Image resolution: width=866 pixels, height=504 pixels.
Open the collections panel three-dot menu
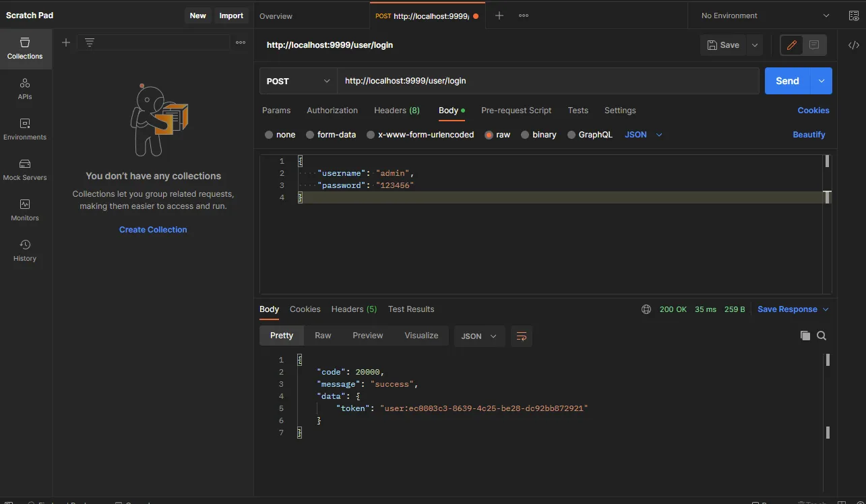(241, 42)
